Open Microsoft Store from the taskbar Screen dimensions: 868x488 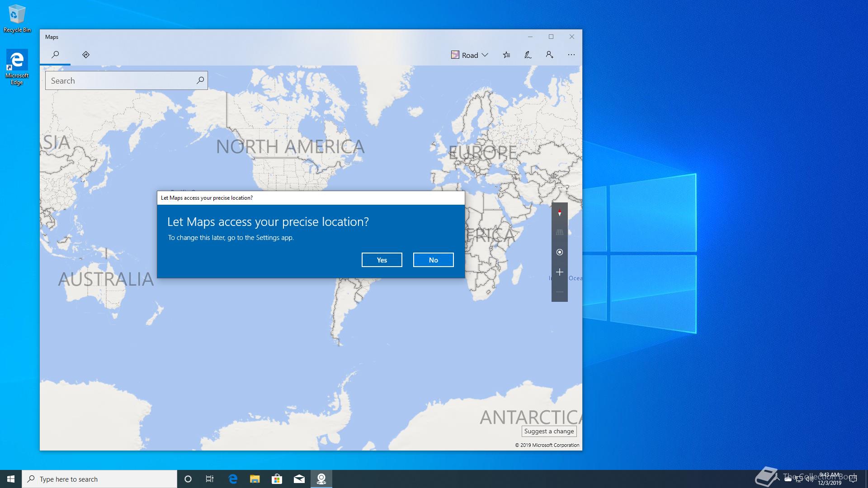click(x=277, y=479)
